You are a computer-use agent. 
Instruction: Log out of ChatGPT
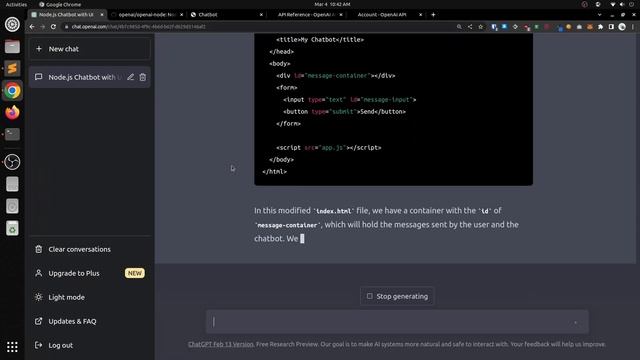point(90,345)
